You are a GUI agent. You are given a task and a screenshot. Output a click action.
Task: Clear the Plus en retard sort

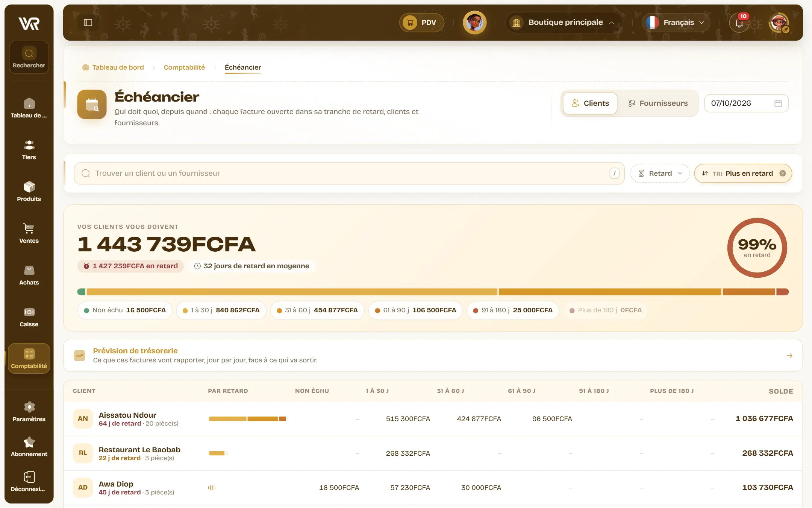[x=782, y=173]
